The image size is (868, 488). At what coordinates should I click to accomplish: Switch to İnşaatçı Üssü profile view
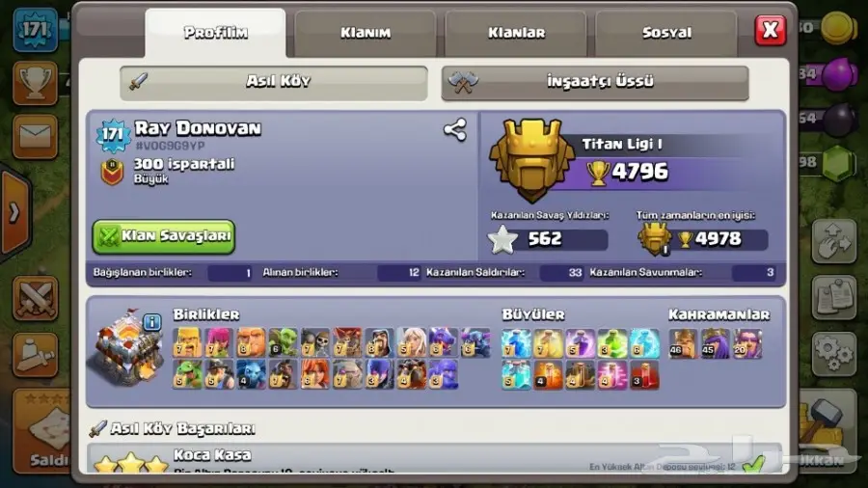pyautogui.click(x=595, y=83)
